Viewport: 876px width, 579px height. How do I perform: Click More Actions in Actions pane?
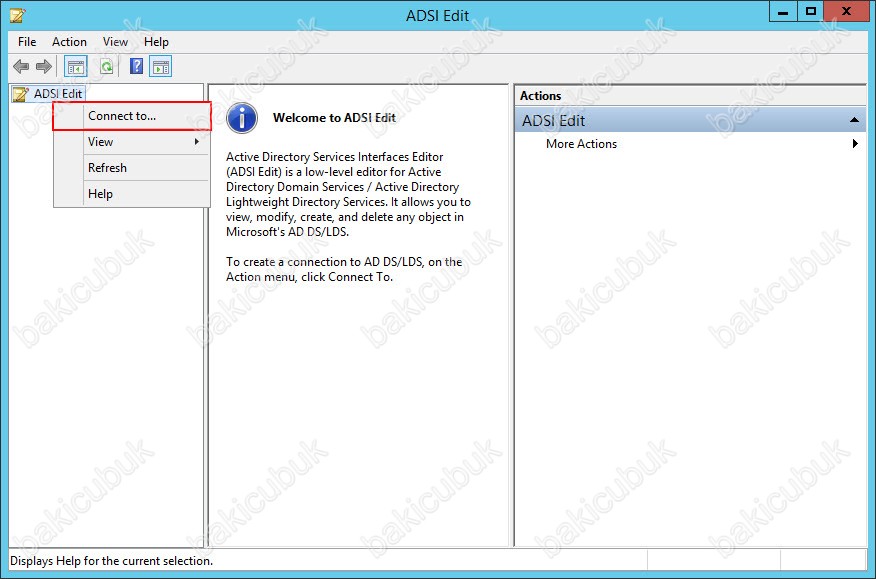coord(582,144)
